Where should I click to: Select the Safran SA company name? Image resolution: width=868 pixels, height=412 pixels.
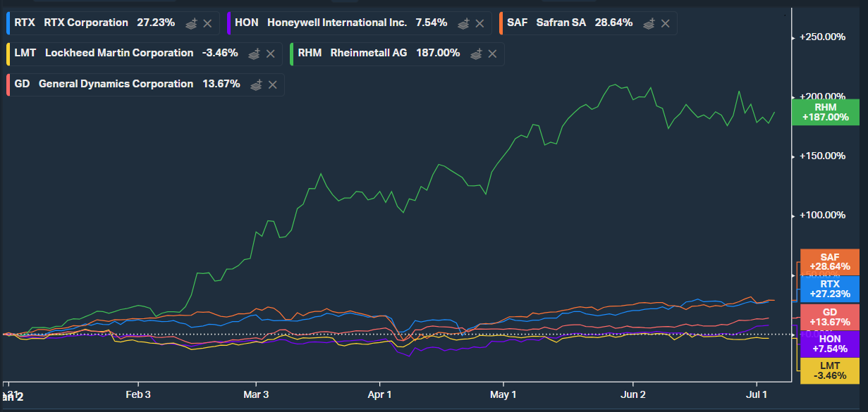[561, 23]
